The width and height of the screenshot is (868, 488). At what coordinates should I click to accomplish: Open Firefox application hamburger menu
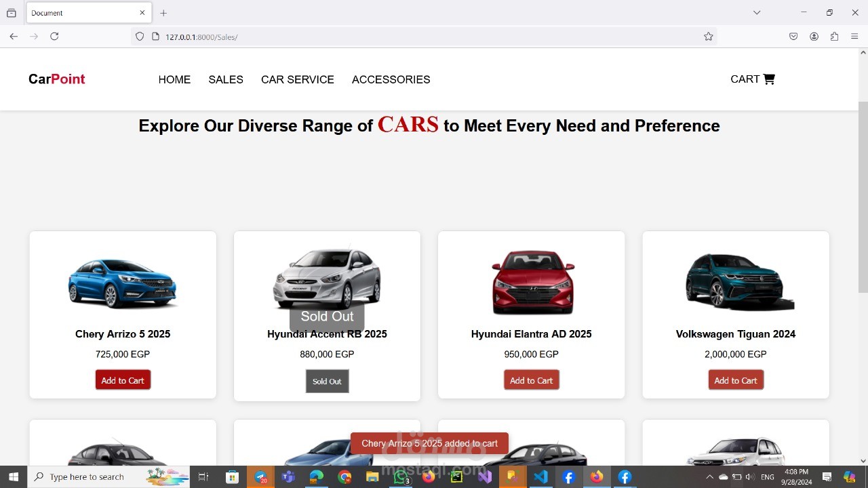click(x=854, y=37)
